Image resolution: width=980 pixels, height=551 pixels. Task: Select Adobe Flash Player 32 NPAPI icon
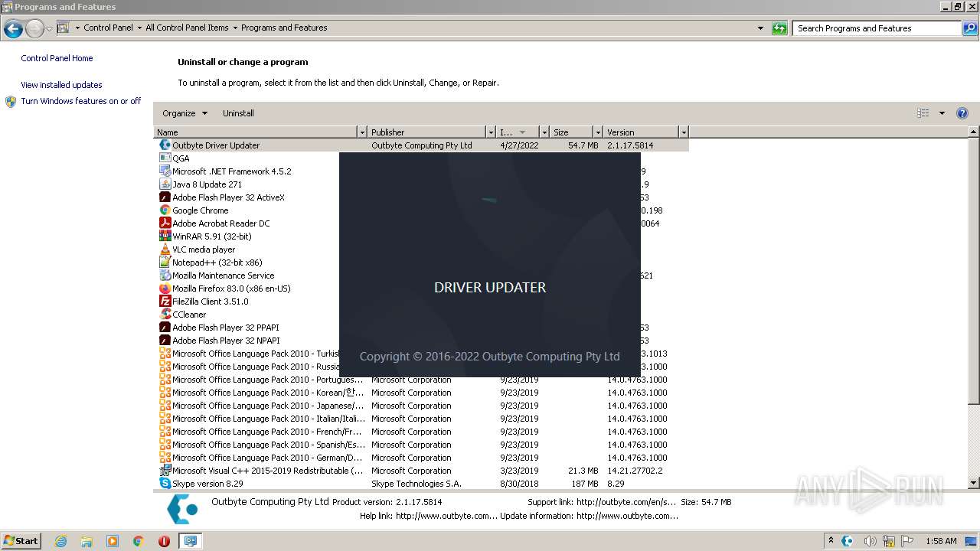(x=165, y=341)
